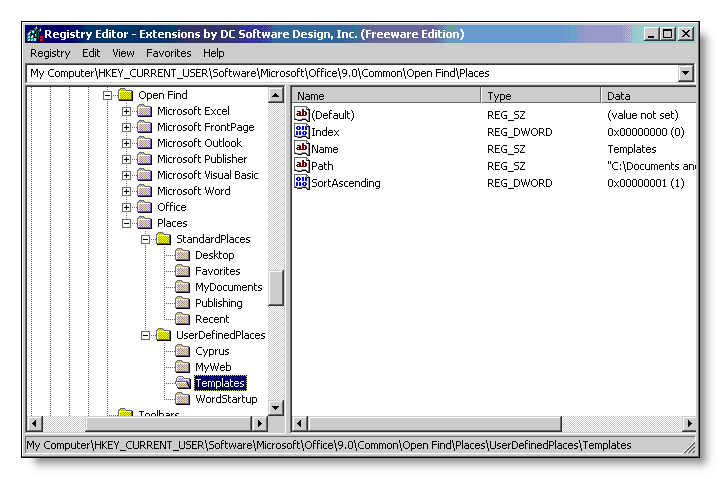
Task: Click the UserDefinedPlaces folder icon
Action: tap(163, 335)
